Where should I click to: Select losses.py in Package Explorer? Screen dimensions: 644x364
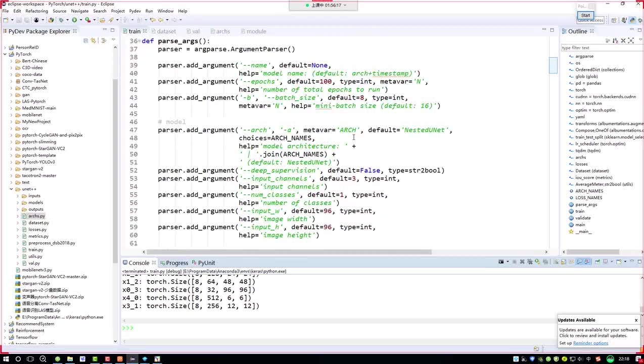37,230
